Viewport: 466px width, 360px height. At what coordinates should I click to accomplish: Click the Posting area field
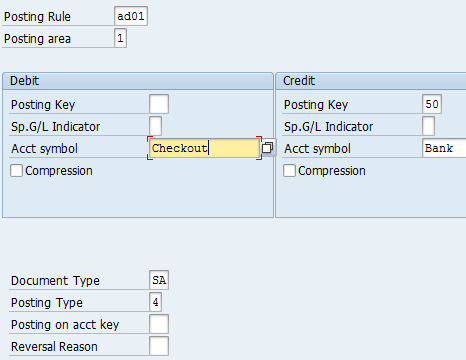(x=120, y=38)
